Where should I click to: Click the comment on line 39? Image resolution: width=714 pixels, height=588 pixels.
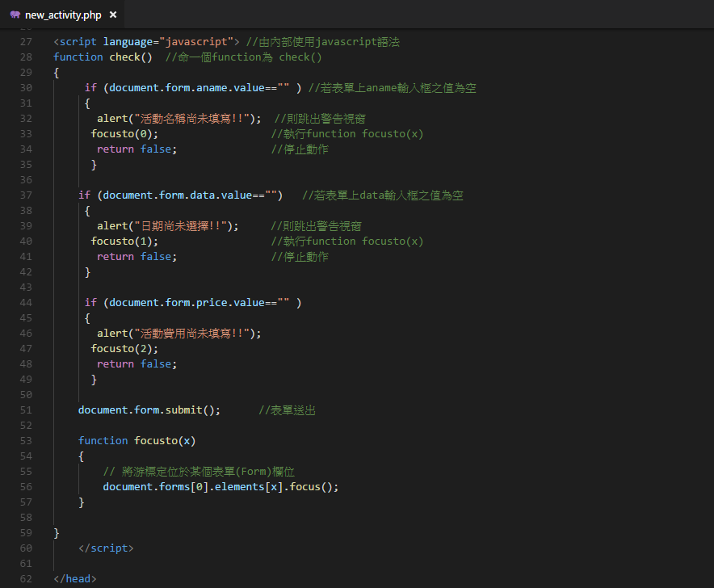point(316,226)
